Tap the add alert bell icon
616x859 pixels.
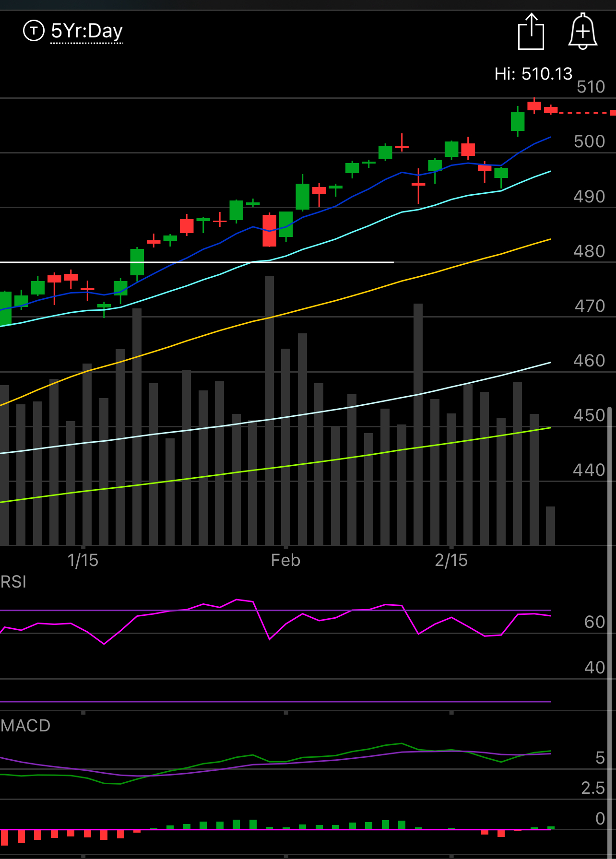[x=583, y=31]
